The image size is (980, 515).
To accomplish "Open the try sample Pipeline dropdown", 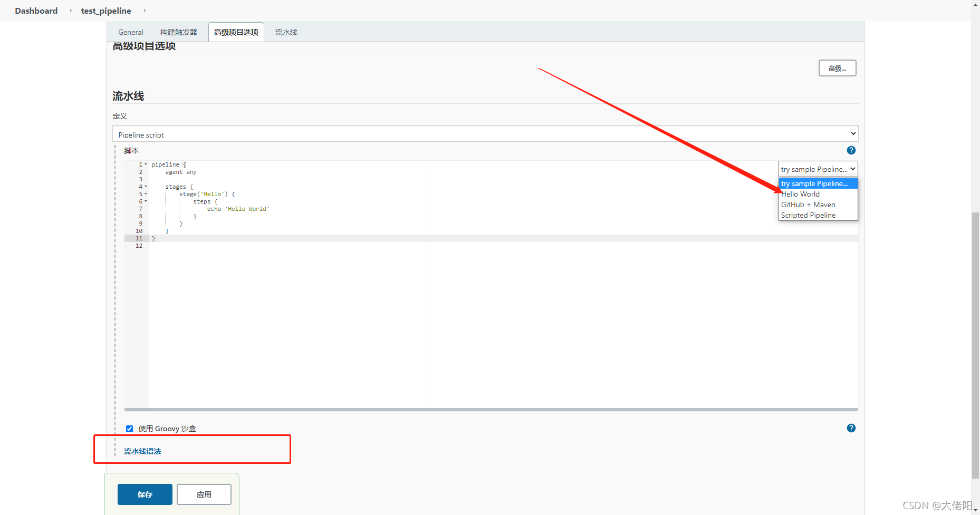I will pyautogui.click(x=818, y=169).
